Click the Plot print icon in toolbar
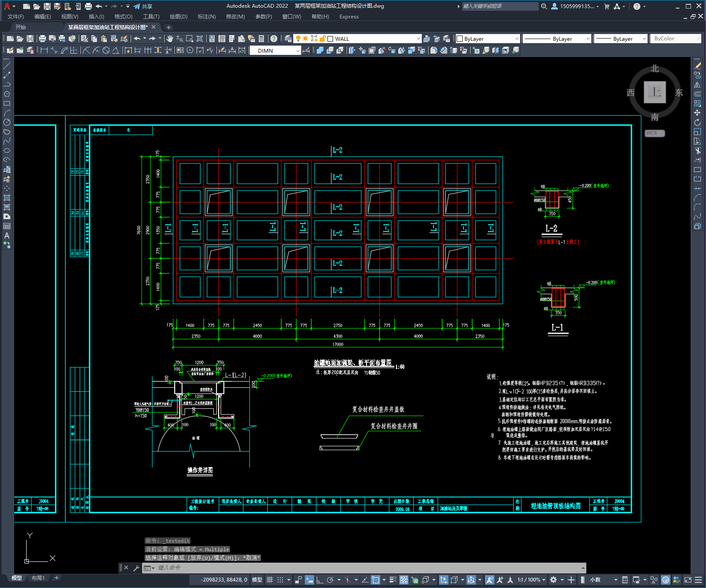Image resolution: width=706 pixels, height=588 pixels. coord(42,39)
